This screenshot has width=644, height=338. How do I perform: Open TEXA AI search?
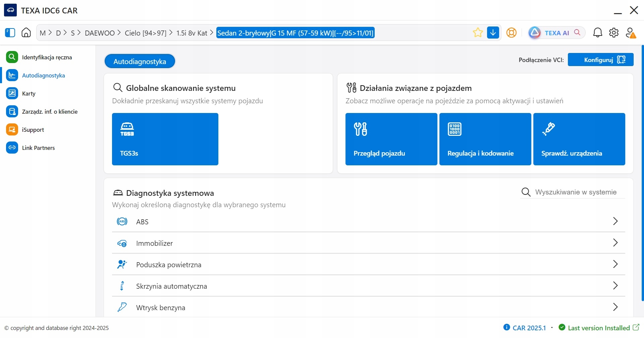coord(557,33)
